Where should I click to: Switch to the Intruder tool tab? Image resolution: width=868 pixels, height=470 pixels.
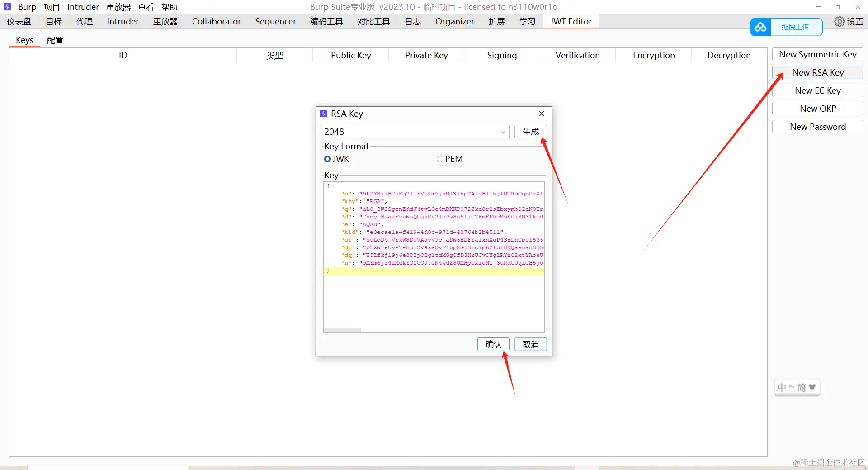[123, 21]
